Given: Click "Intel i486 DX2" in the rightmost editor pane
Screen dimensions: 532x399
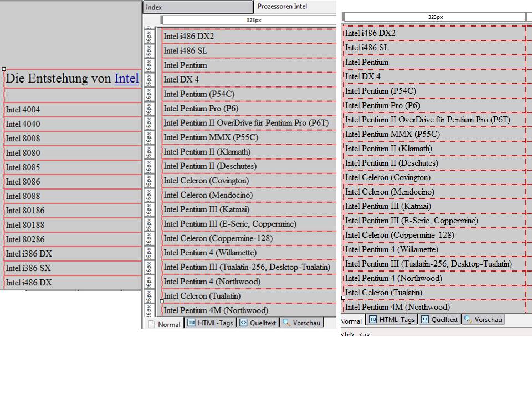Looking at the screenshot, I should (370, 33).
